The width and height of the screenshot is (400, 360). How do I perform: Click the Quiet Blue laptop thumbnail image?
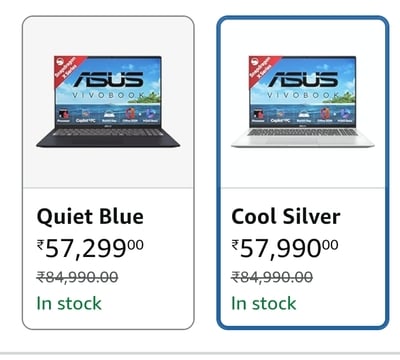tap(108, 102)
